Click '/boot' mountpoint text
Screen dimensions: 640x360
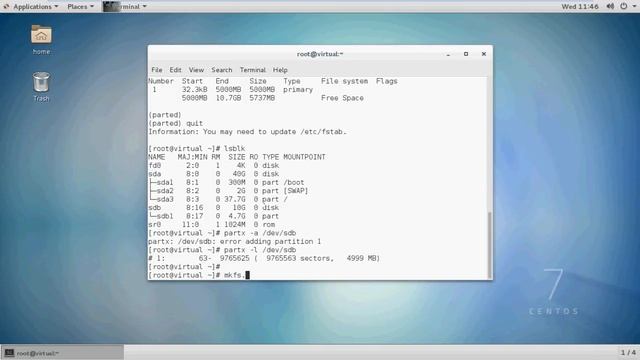(294, 182)
